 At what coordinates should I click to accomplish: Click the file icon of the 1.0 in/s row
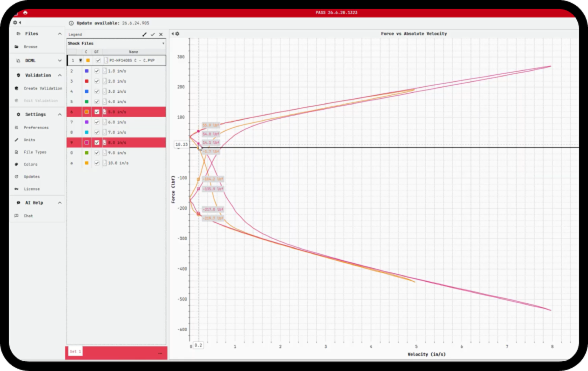[105, 71]
